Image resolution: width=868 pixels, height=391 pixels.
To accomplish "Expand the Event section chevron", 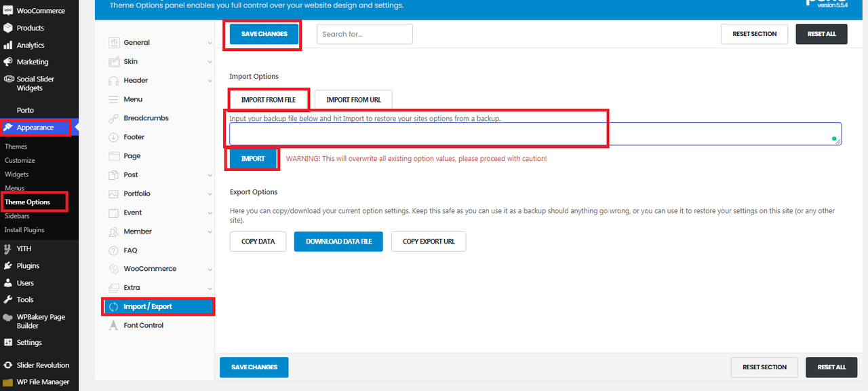I will point(210,213).
